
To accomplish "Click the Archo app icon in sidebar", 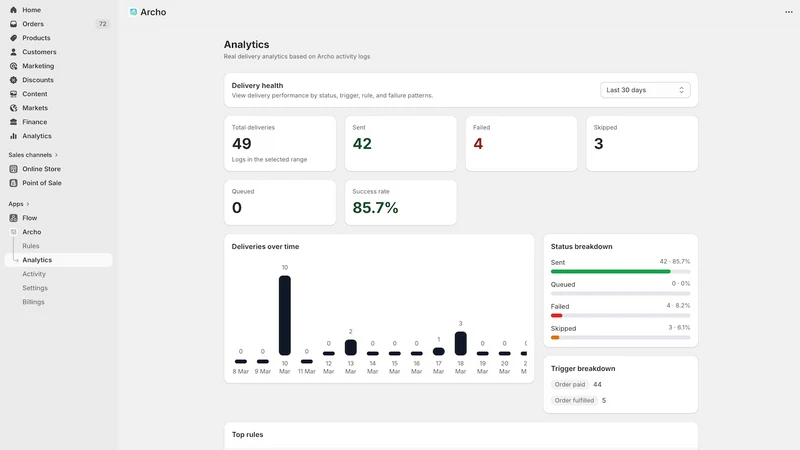I will point(13,232).
